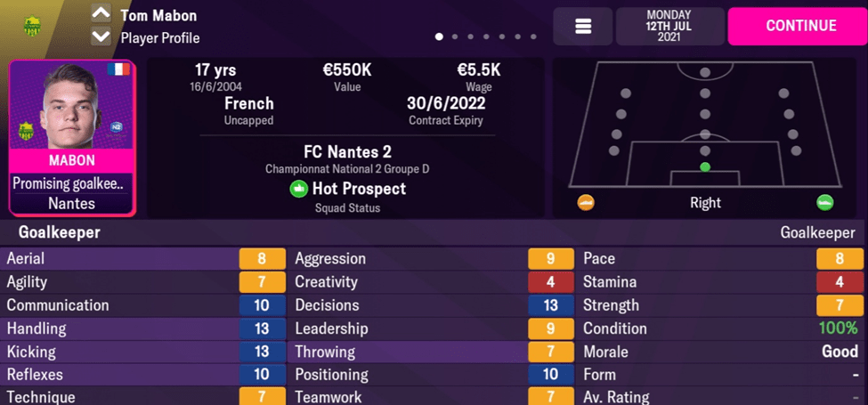This screenshot has height=405, width=868.
Task: Jump to the last profile page dot
Action: click(533, 37)
